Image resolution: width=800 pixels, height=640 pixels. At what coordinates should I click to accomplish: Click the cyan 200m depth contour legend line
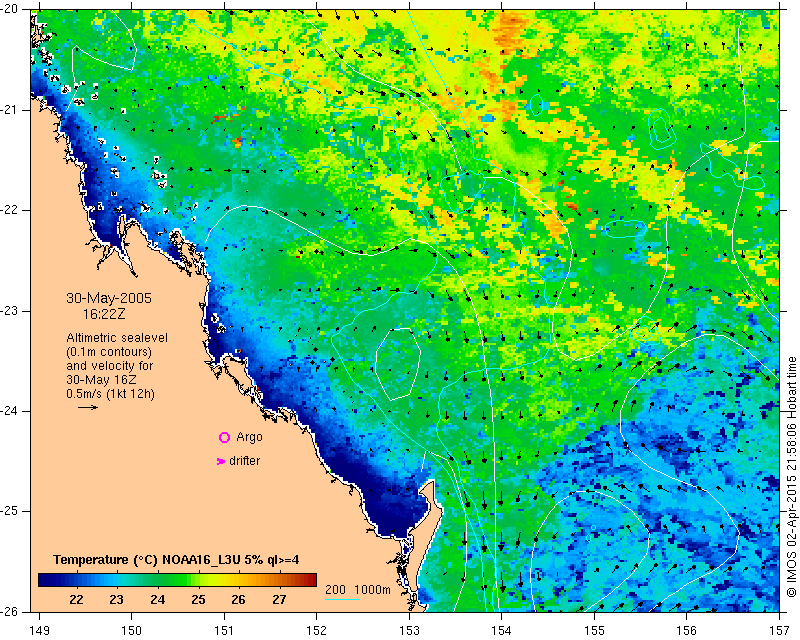[342, 599]
